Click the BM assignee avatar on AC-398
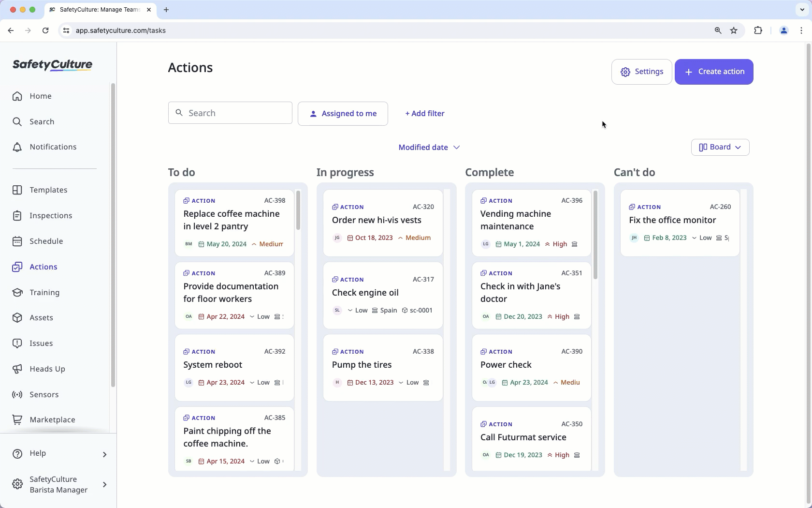The image size is (812, 508). coord(188,244)
